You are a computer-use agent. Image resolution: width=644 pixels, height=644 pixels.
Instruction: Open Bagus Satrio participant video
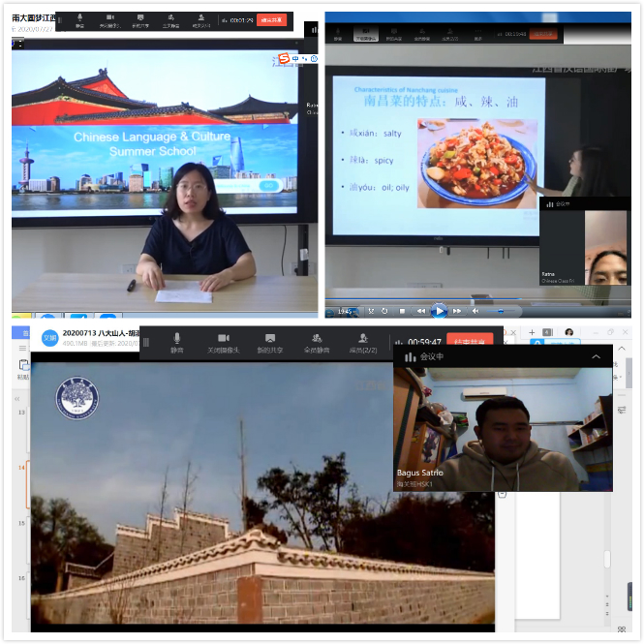[x=503, y=429]
